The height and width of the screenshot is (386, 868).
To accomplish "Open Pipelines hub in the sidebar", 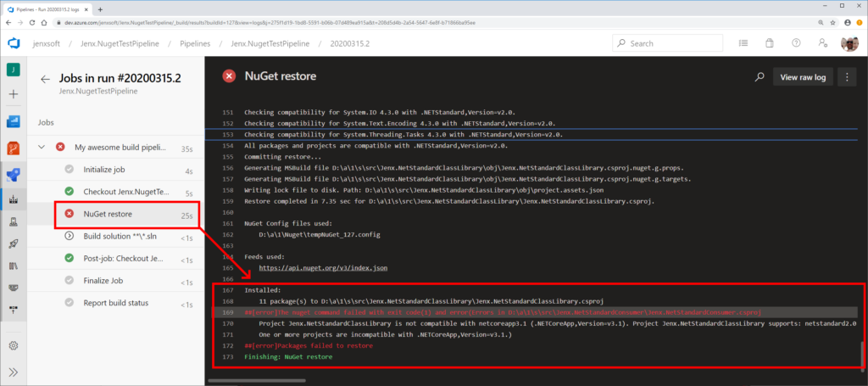I will [14, 176].
